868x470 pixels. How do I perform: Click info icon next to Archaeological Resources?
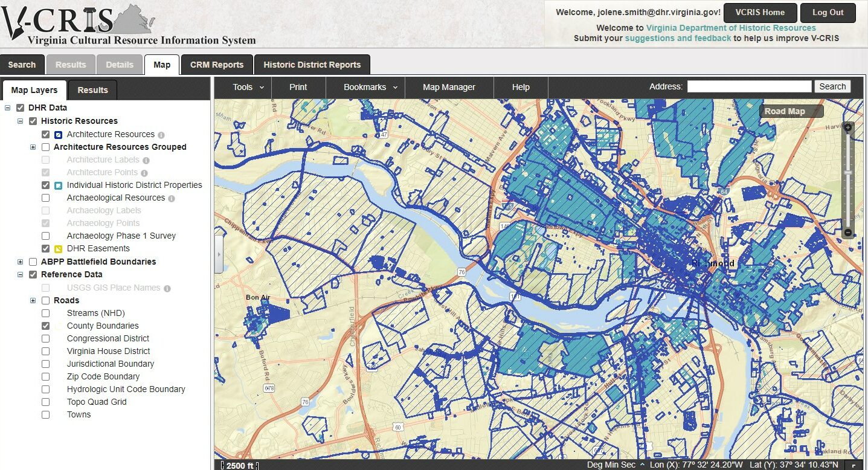172,198
